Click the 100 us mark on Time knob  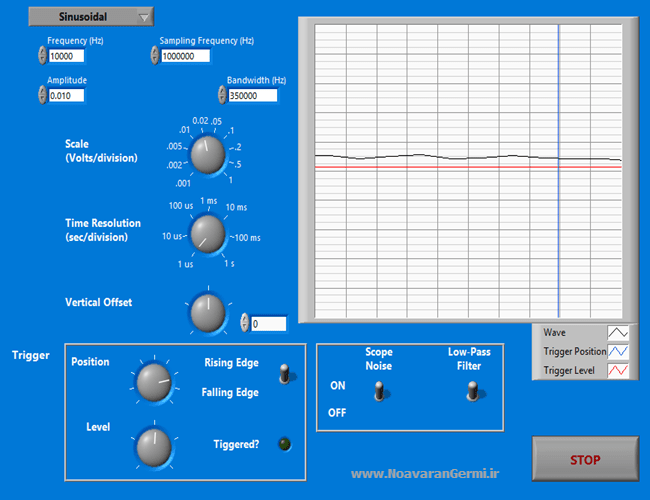coord(181,206)
